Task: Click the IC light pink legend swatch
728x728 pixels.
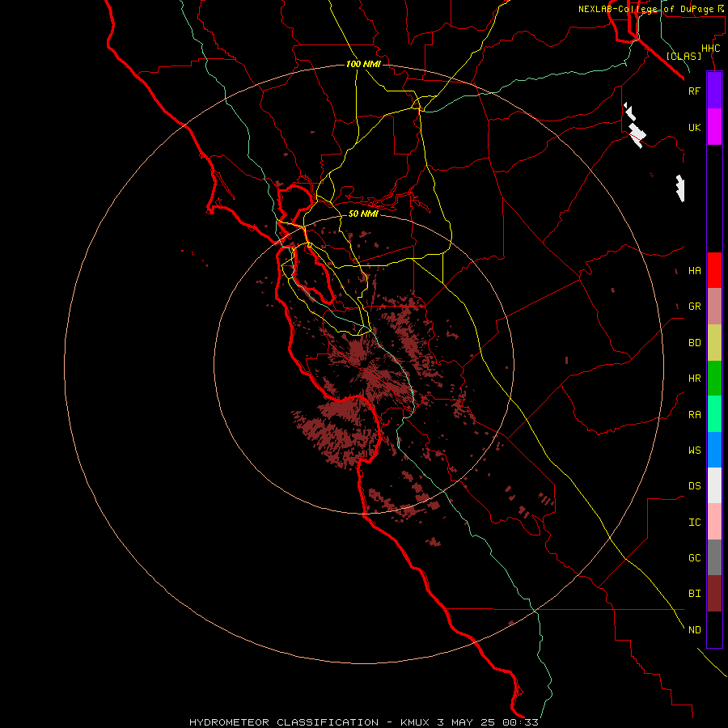Action: [714, 522]
